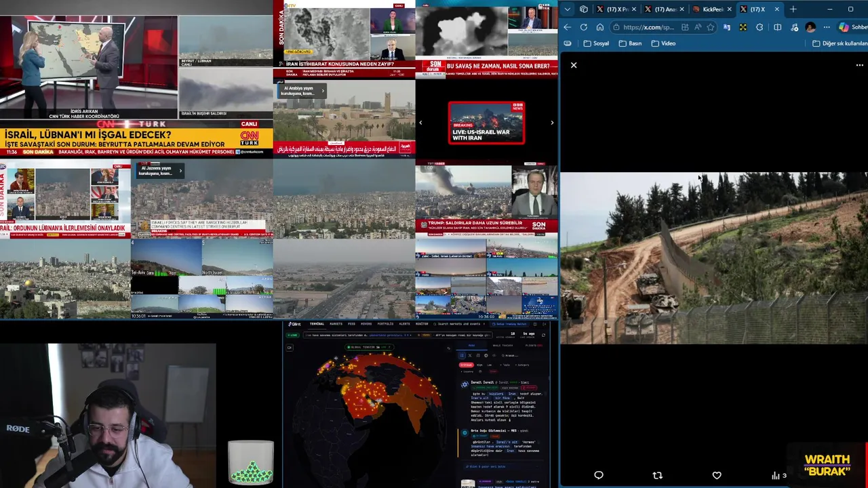The width and height of the screenshot is (868, 488).
Task: Add page to favorites with star icon
Action: coord(710,27)
